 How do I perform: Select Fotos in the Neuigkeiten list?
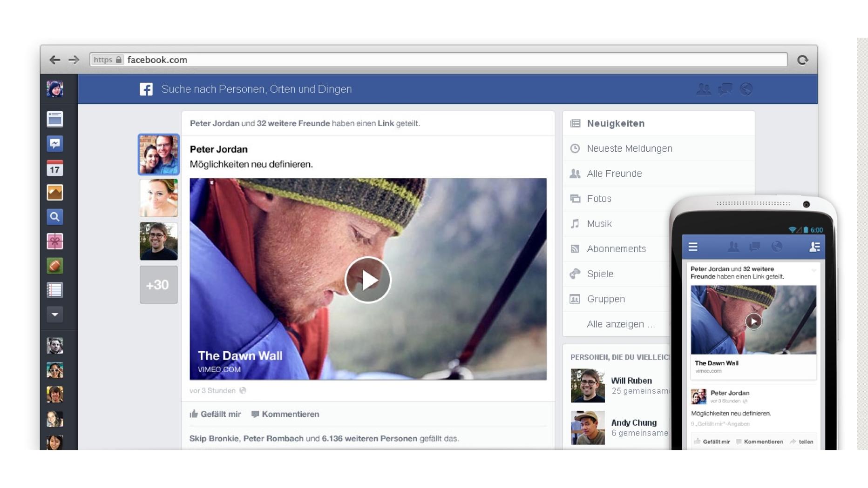click(x=599, y=199)
